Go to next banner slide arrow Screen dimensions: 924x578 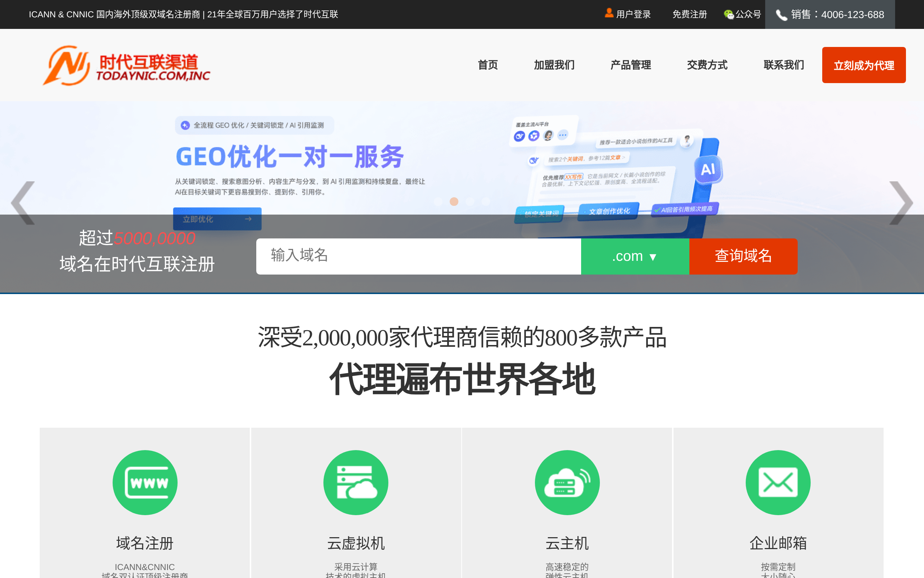pyautogui.click(x=901, y=203)
